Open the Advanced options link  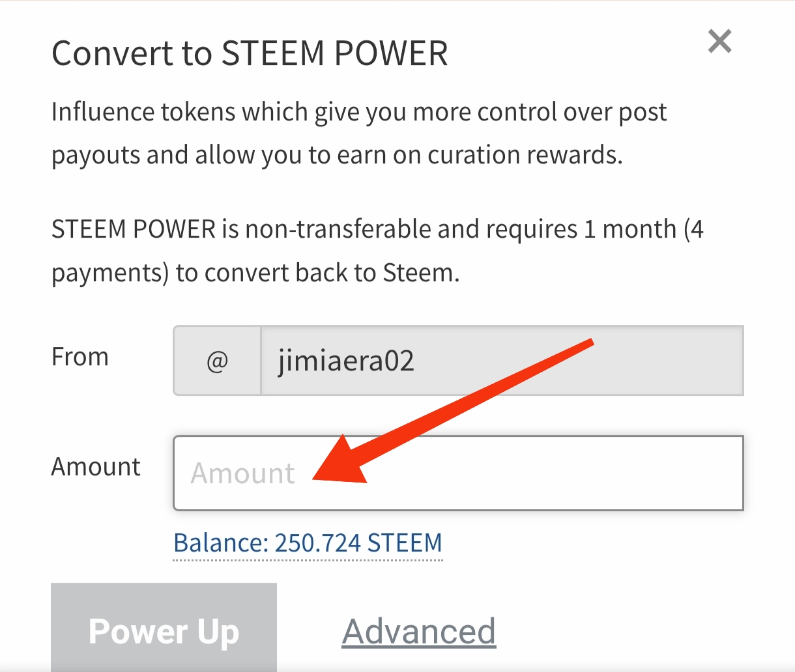[x=418, y=631]
